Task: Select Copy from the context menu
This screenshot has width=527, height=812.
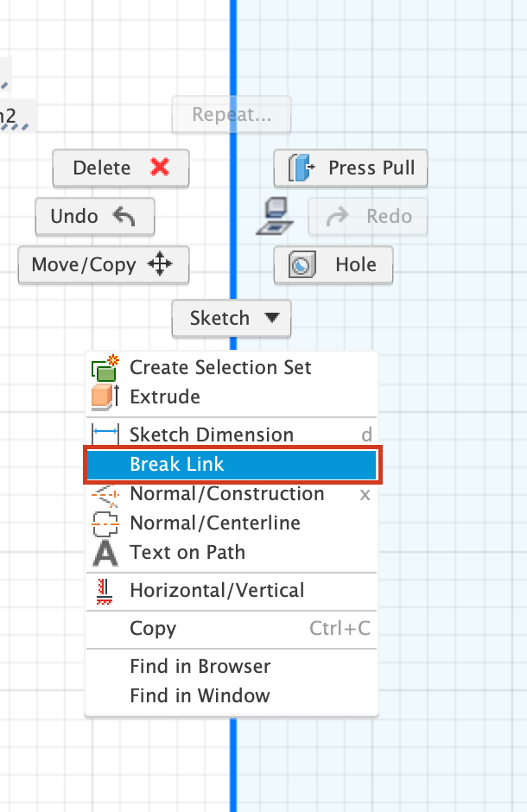Action: [x=153, y=629]
